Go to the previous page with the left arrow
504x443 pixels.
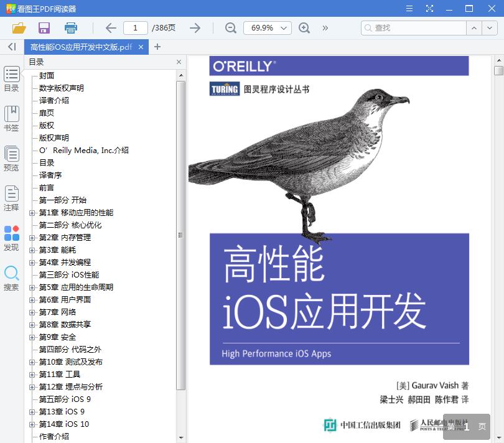111,28
